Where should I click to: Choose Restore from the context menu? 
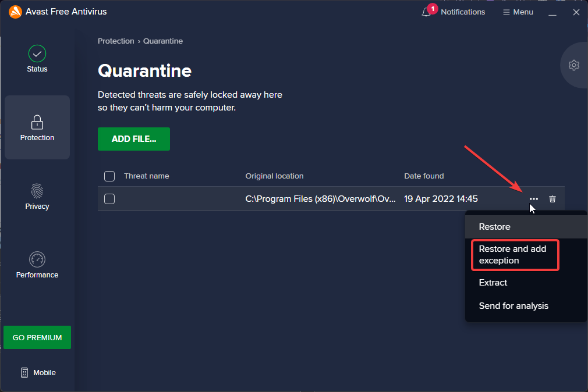point(526,227)
